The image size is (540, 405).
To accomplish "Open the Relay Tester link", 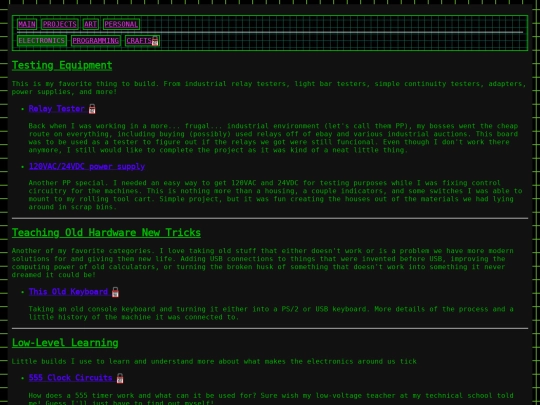I will click(57, 109).
